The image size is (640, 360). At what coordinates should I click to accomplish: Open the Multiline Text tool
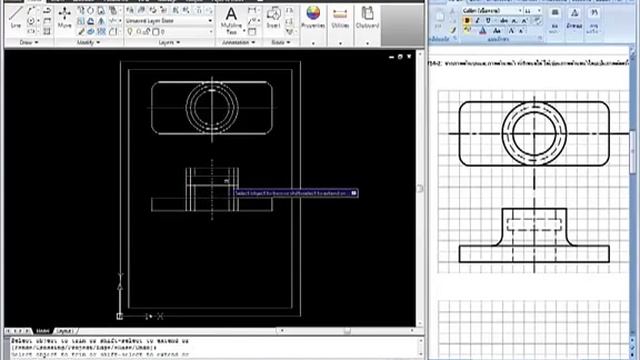(x=231, y=19)
